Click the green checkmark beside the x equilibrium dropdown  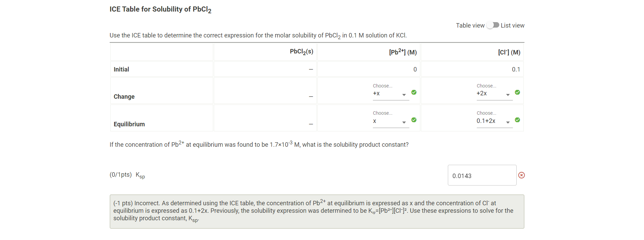414,120
